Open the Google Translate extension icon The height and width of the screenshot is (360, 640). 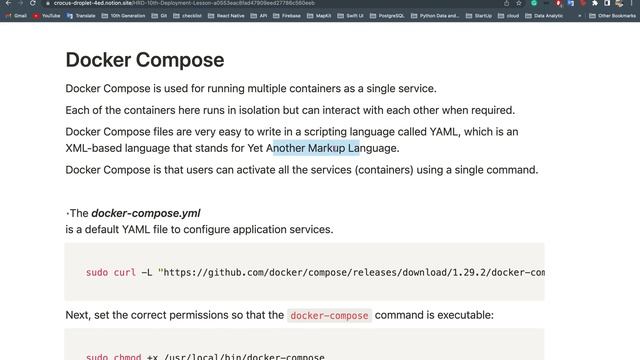coord(571,3)
